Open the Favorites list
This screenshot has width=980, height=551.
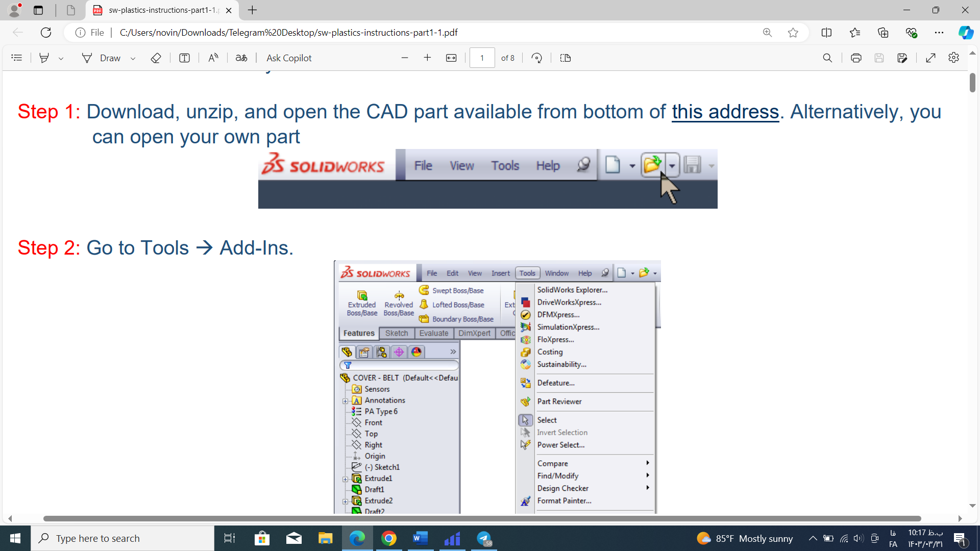tap(855, 33)
